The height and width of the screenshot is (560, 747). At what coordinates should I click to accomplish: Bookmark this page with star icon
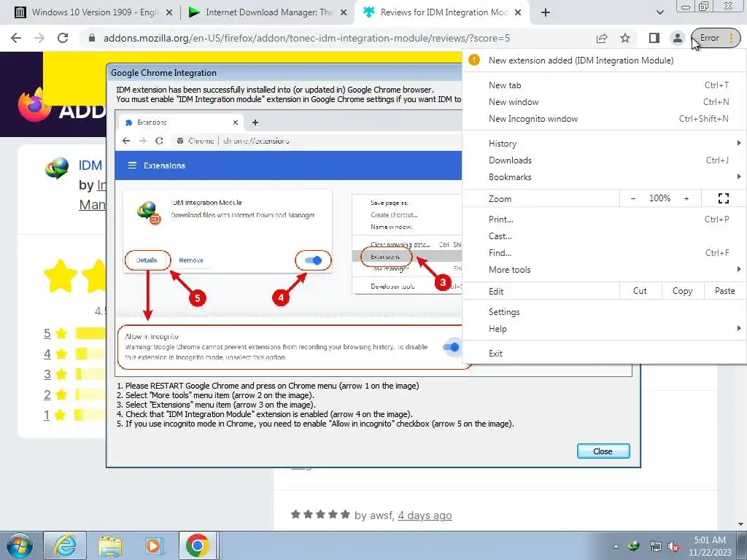pyautogui.click(x=625, y=38)
